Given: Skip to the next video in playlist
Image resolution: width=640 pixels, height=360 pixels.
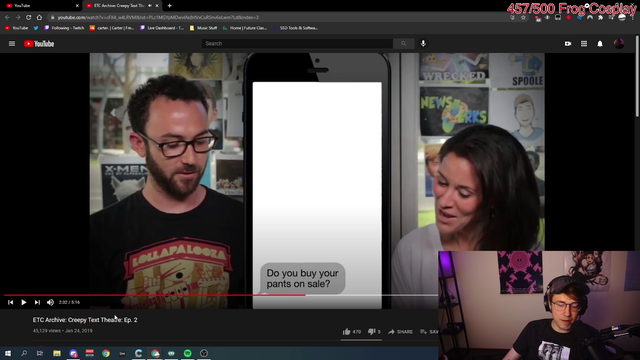Looking at the screenshot, I should coord(37,302).
